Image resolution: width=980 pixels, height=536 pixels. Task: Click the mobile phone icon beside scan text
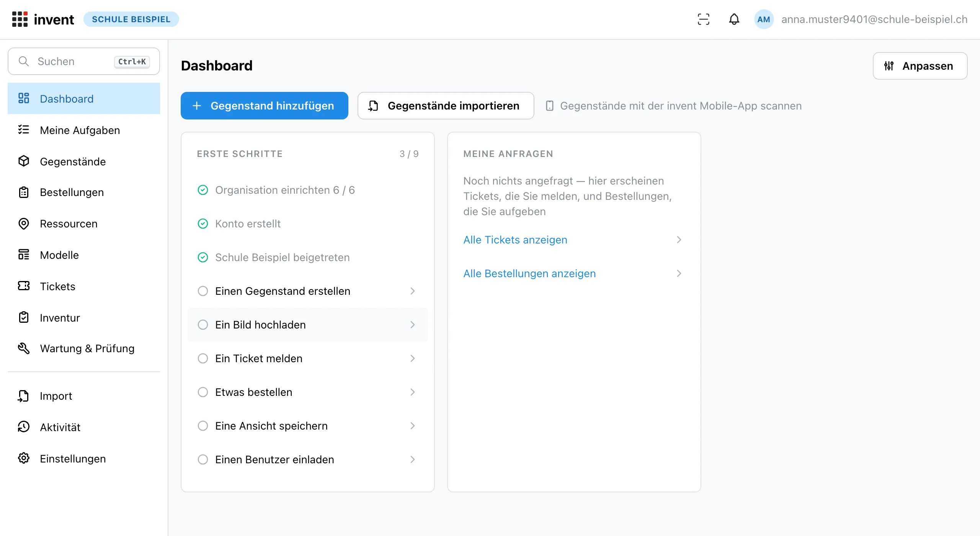tap(550, 106)
